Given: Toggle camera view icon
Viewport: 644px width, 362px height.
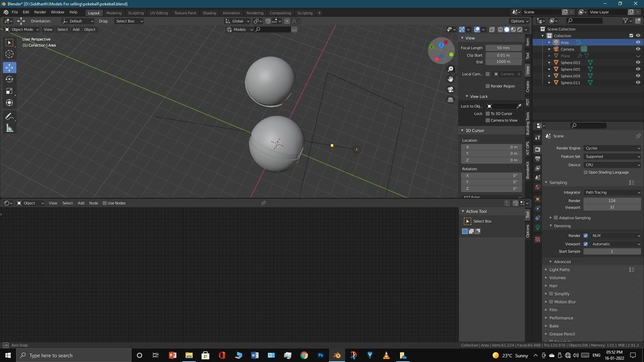Looking at the screenshot, I should coord(450,89).
